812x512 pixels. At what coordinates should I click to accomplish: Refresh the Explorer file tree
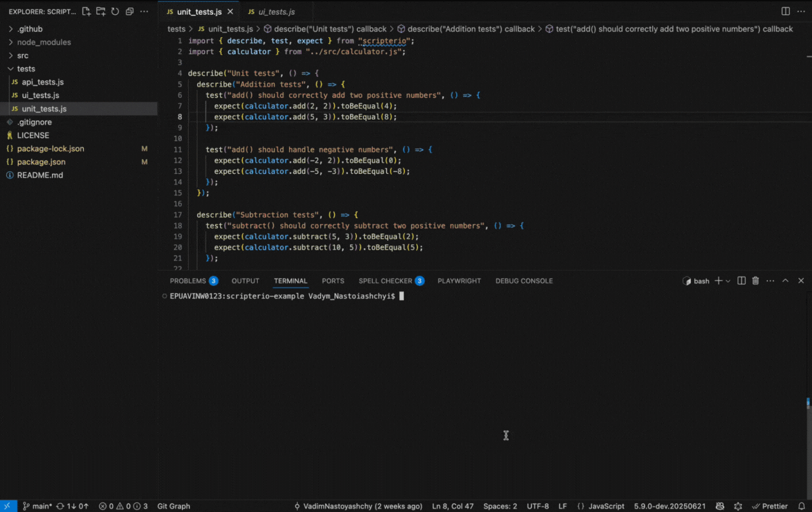point(115,11)
